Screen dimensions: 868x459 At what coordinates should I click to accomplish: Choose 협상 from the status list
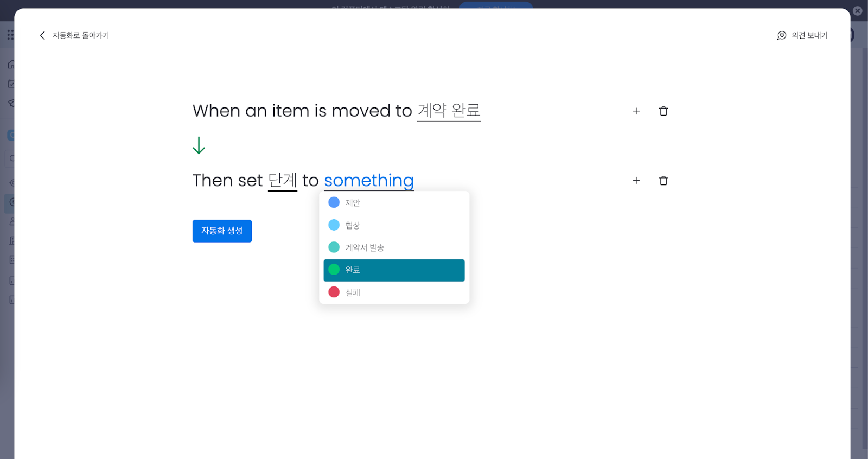pos(394,225)
